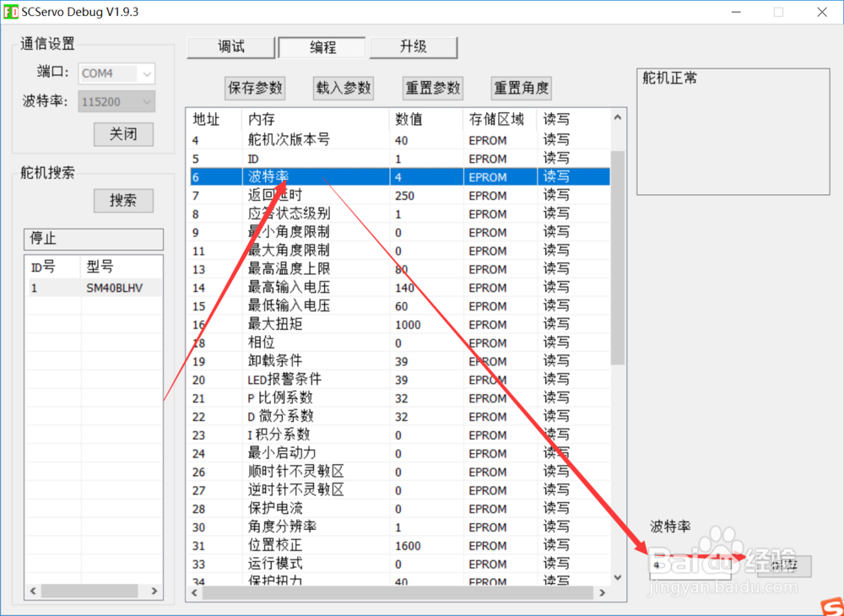Screen dimensions: 844x616
Task: Select the 顺时针不灵敏区 row
Action: [x=400, y=472]
